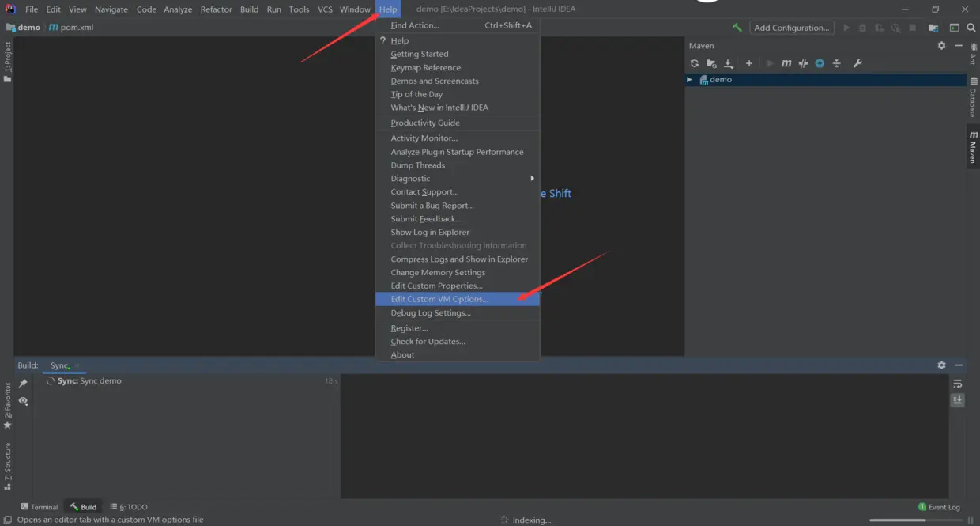The width and height of the screenshot is (980, 526).
Task: Open the Window menu
Action: click(355, 9)
